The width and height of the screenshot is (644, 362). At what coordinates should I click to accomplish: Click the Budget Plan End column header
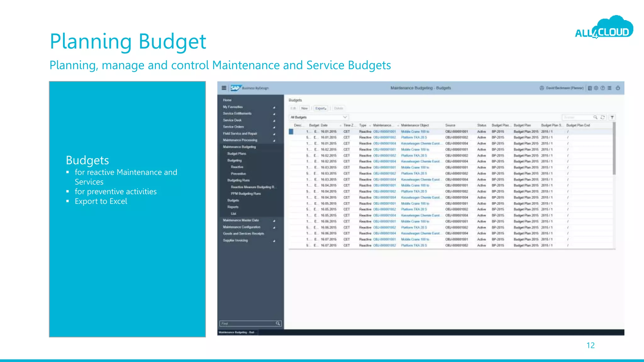pos(578,125)
